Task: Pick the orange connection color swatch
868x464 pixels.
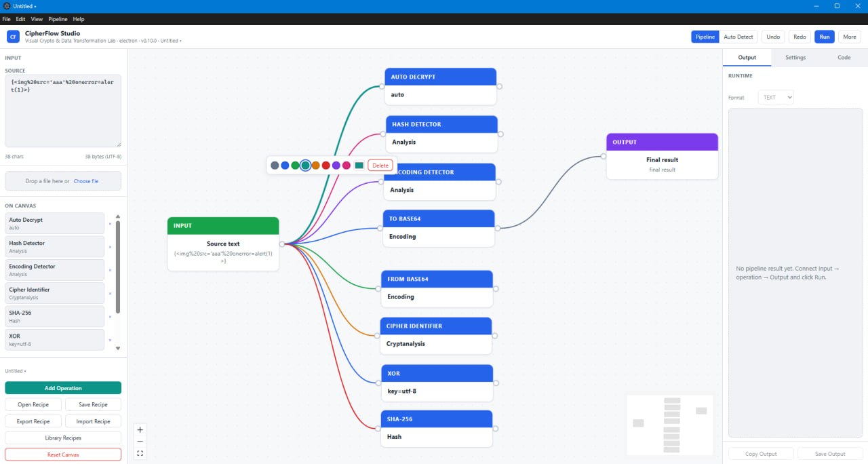Action: pyautogui.click(x=315, y=166)
